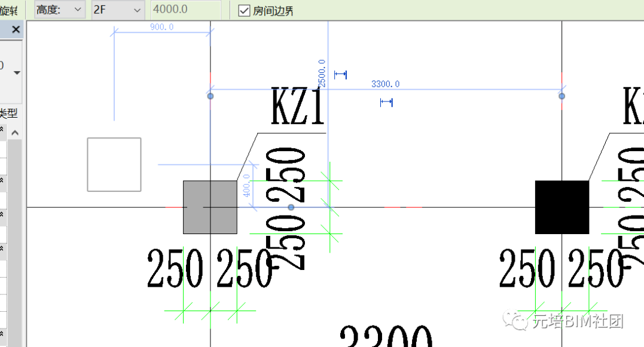Screen dimensions: 644x347
Task: Click the 400.0 dimension value
Action: coord(246,186)
